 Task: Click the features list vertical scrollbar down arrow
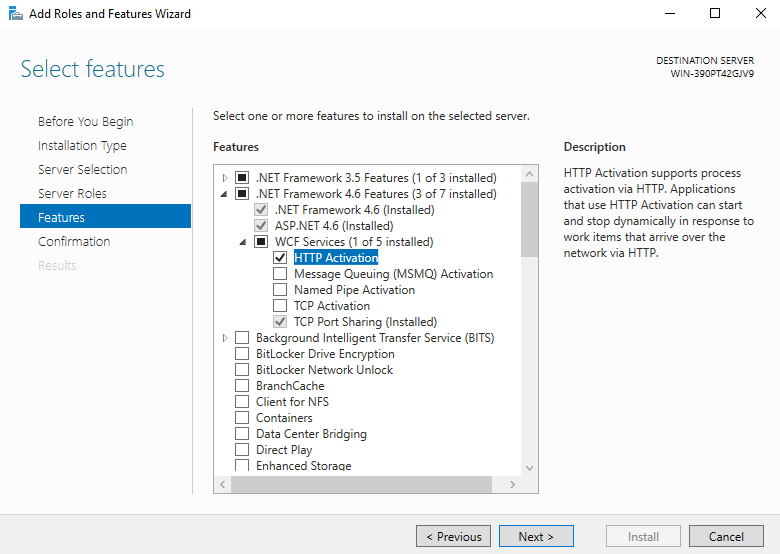click(x=530, y=467)
